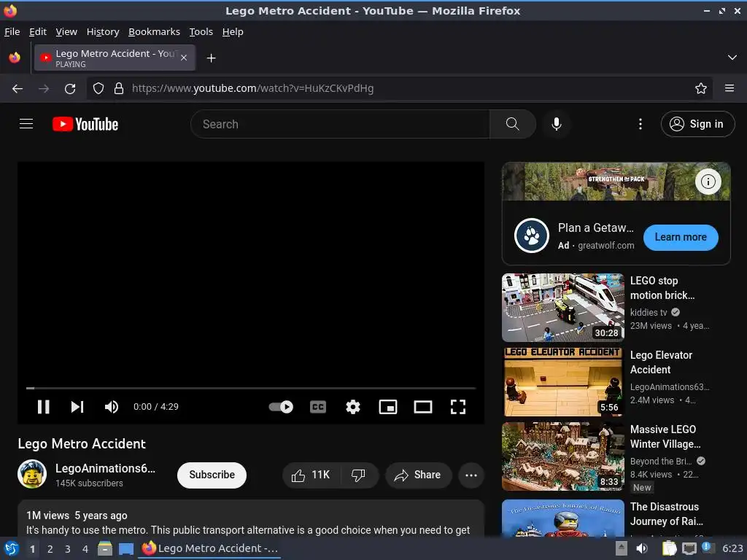List all tabs dropdown arrow
The image size is (747, 560).
[732, 58]
